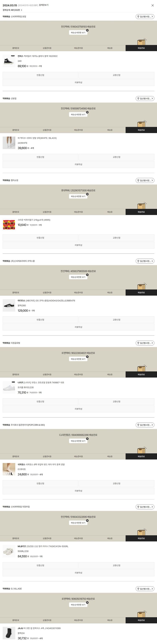
Task: Request exchange for 크라운 빅파이딸기
Action: click(x=116, y=238)
